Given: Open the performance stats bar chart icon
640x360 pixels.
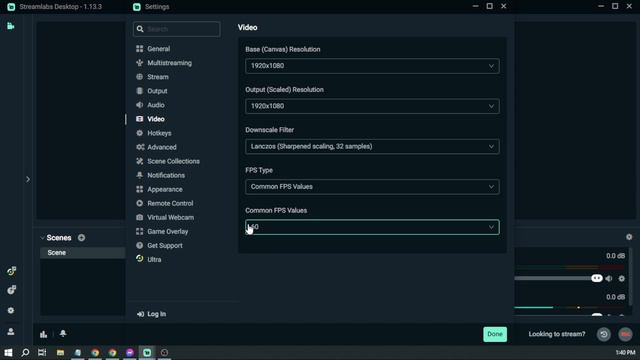Looking at the screenshot, I should coord(43,334).
